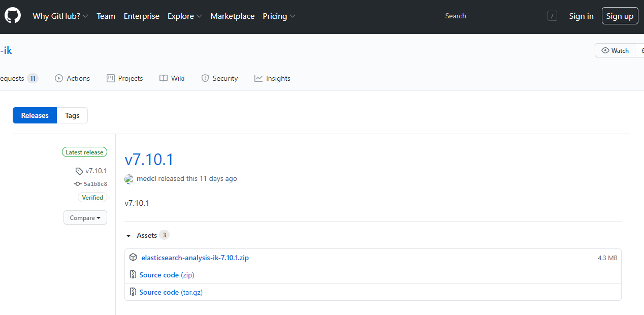Click the eye icon in Watch
Viewport: 644px width, 315px height.
point(605,50)
